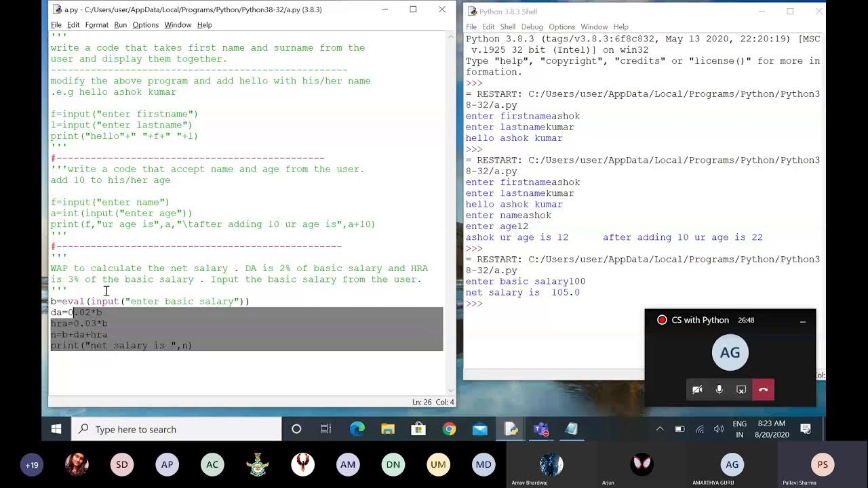Open the File menu in a.py editor

coord(56,25)
